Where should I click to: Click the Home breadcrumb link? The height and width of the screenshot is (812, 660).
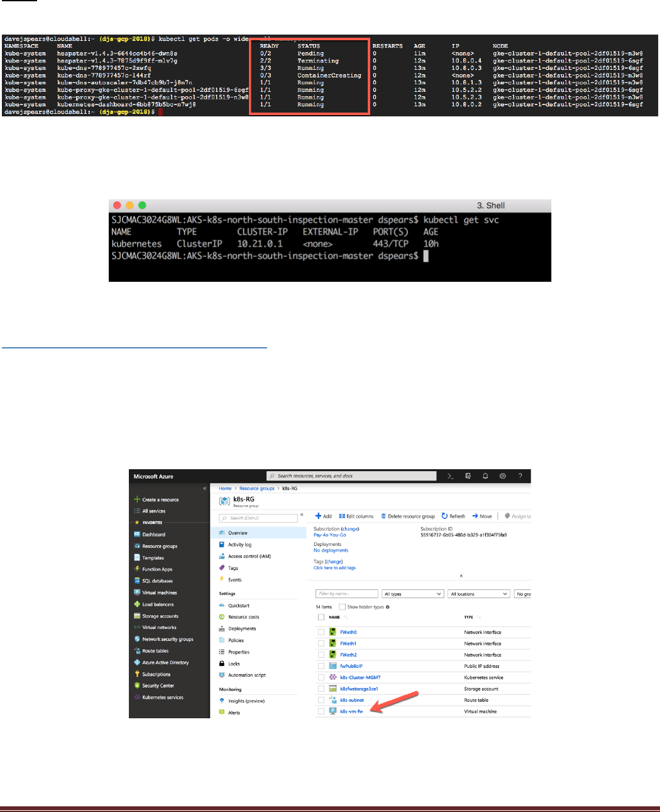click(x=225, y=488)
